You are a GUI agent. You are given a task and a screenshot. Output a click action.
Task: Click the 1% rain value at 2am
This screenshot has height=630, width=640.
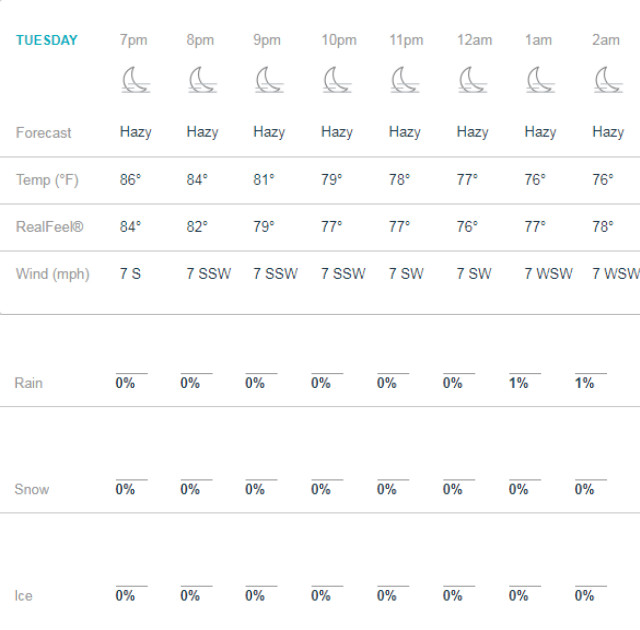point(584,383)
